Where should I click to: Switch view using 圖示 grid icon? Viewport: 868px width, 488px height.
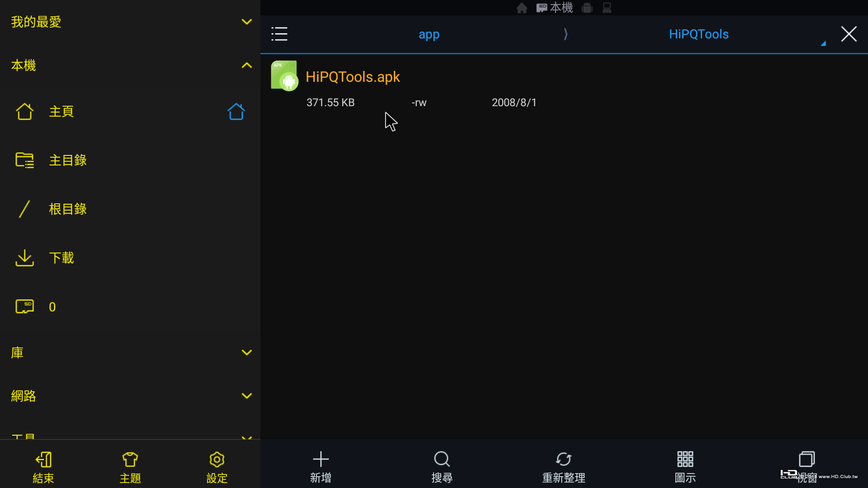pyautogui.click(x=685, y=459)
